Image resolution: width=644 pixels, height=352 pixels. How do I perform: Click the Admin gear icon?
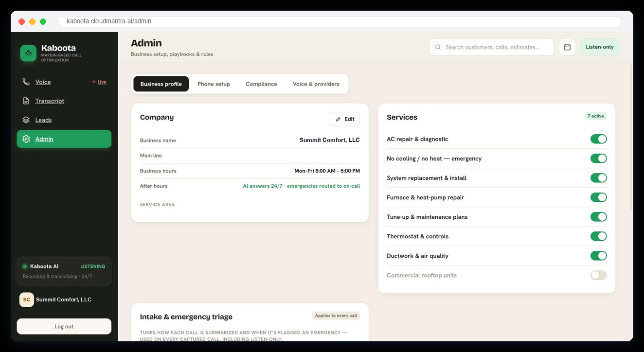tap(26, 139)
